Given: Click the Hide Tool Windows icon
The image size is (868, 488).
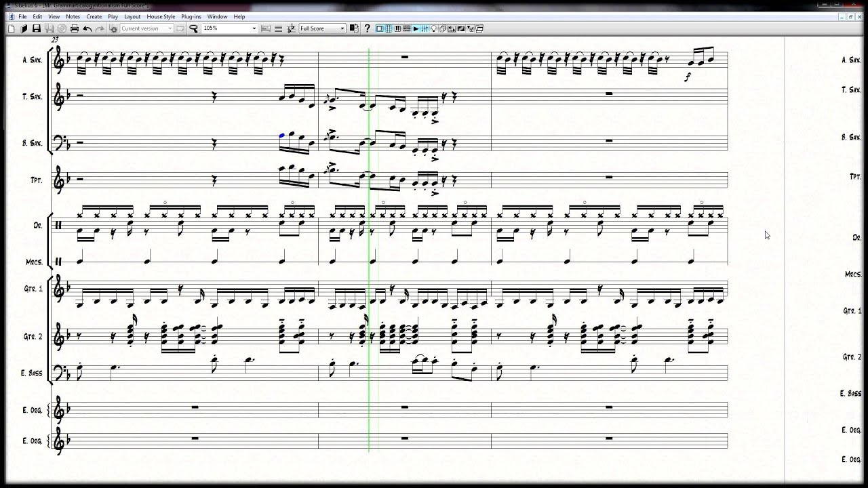Looking at the screenshot, I should coord(479,28).
